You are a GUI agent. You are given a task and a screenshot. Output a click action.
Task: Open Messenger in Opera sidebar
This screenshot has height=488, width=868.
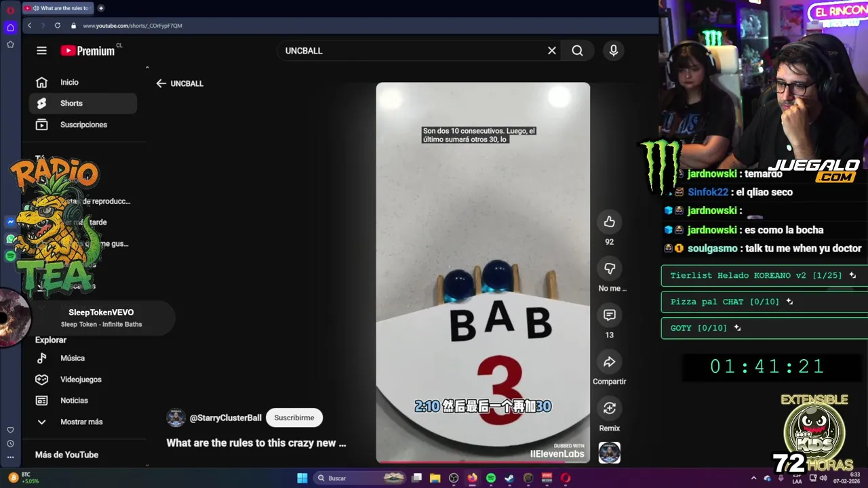[x=10, y=222]
